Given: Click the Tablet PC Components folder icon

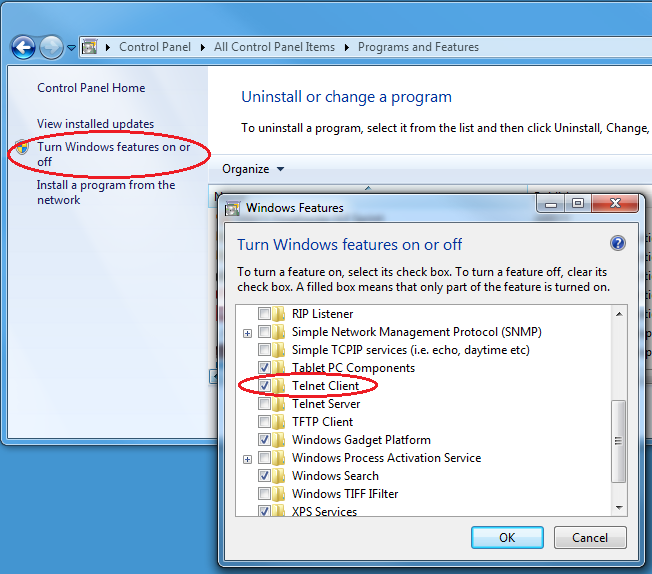Looking at the screenshot, I should (279, 367).
